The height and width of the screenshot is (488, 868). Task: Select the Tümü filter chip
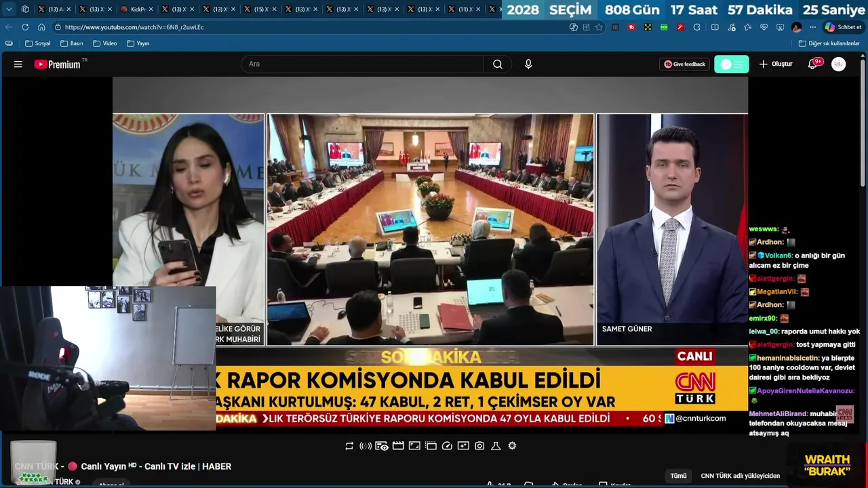pyautogui.click(x=678, y=476)
